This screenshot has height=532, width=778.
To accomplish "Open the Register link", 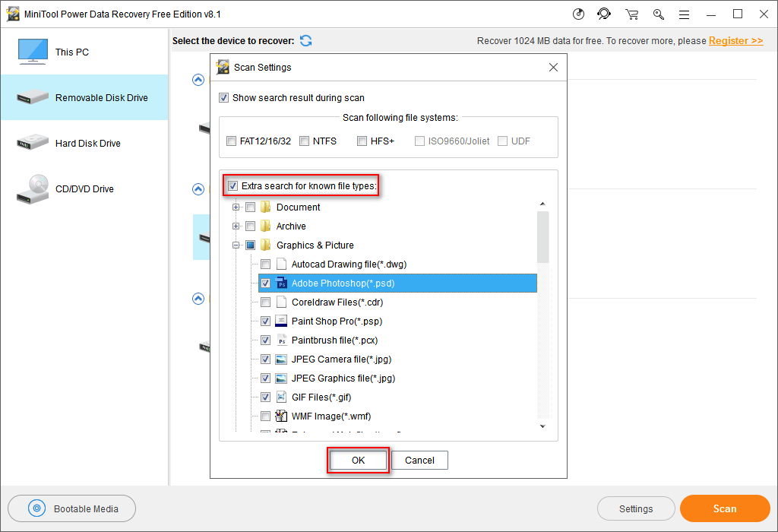I will (x=735, y=41).
